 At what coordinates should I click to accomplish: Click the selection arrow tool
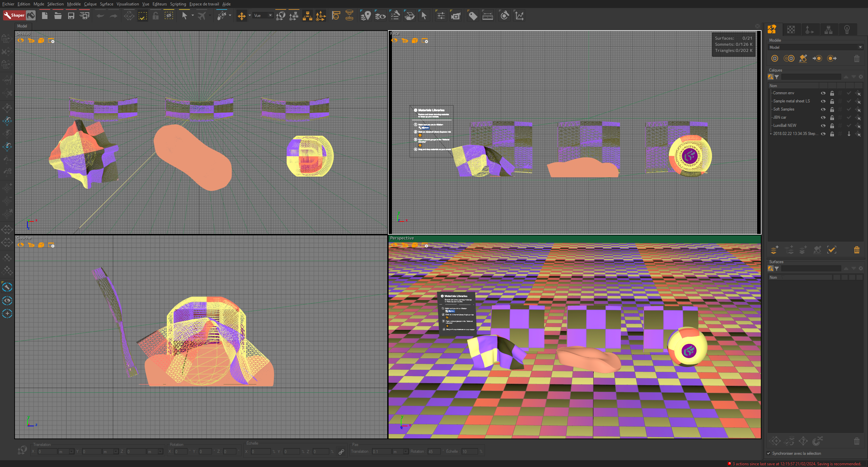184,16
